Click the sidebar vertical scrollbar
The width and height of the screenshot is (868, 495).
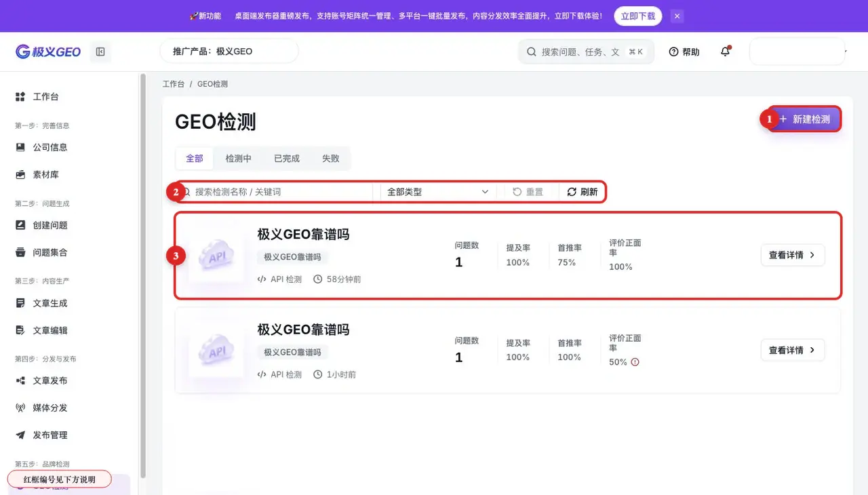click(142, 276)
